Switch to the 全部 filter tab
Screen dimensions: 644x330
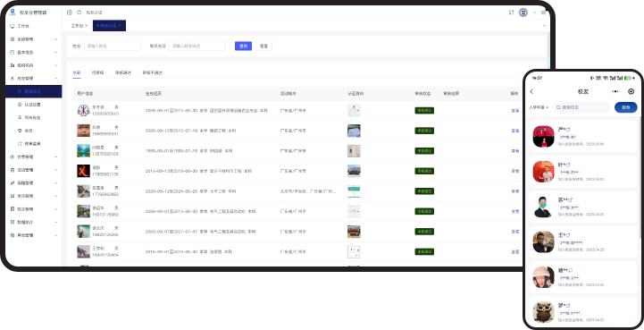(x=77, y=72)
